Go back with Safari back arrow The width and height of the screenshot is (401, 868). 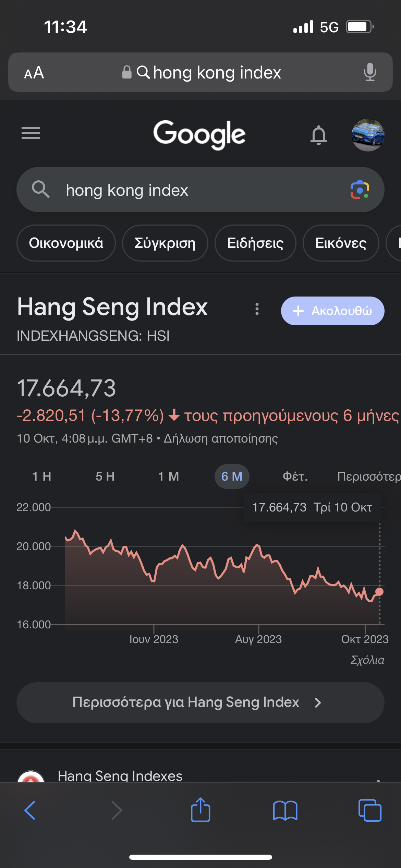pos(30,810)
